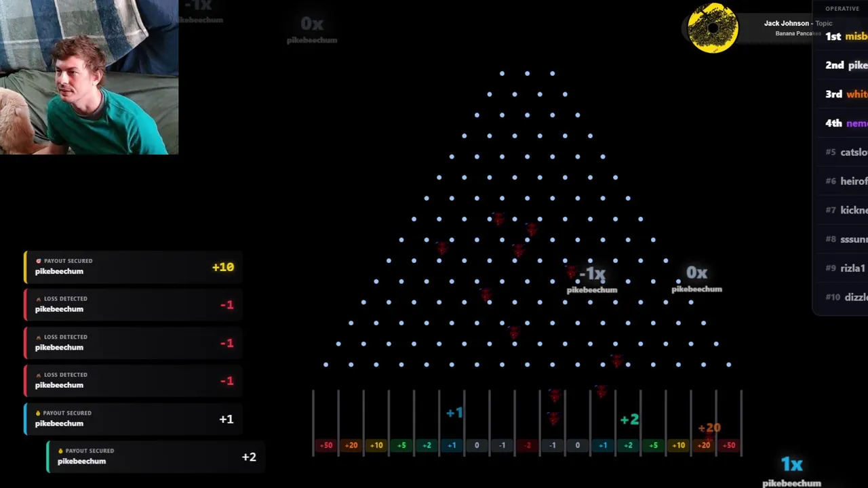This screenshot has height=488, width=868.
Task: Click the leftmost yellow +10 slot
Action: point(376,445)
